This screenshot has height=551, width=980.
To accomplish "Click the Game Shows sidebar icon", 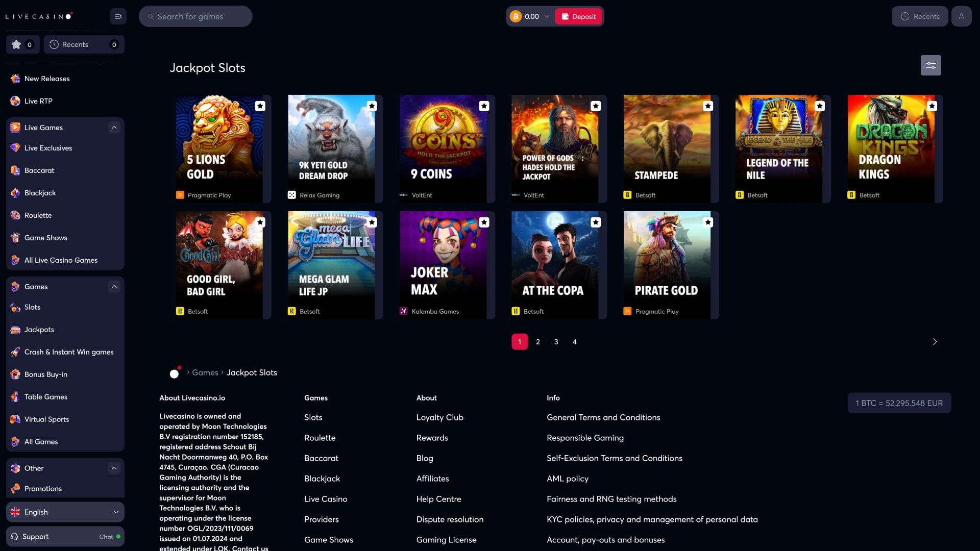I will (15, 238).
